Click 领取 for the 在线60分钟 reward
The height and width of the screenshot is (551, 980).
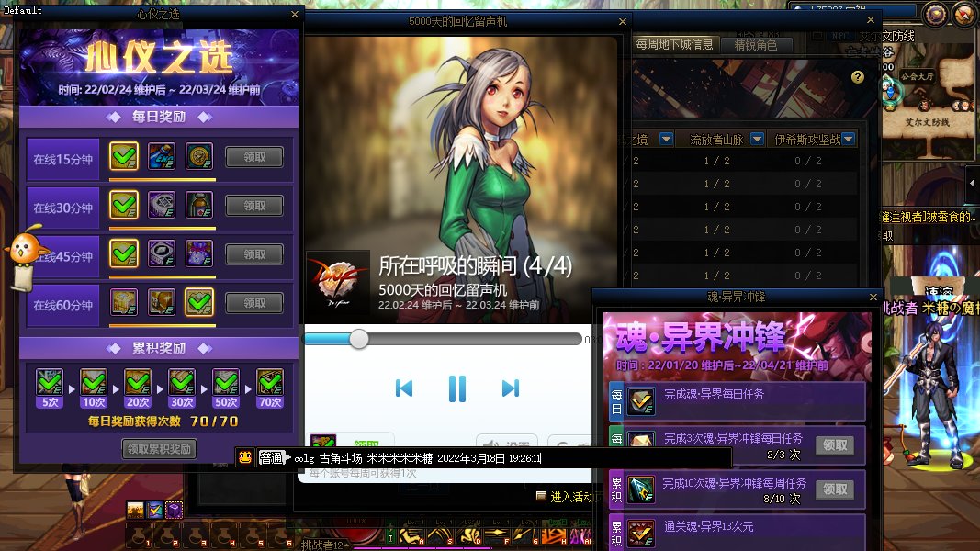click(254, 303)
